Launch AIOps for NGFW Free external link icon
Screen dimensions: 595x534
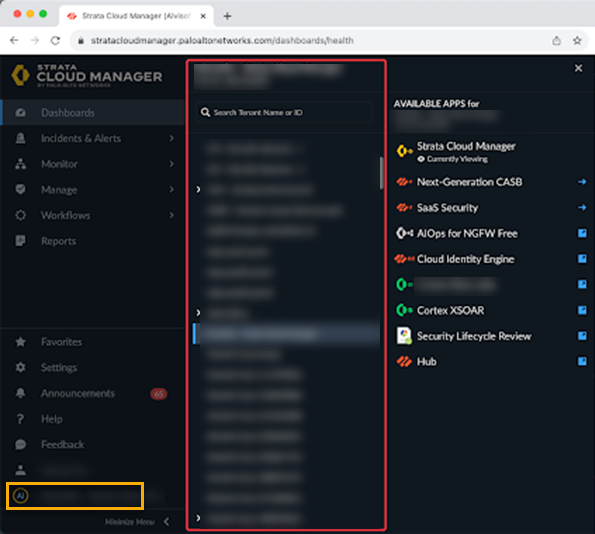tap(582, 233)
